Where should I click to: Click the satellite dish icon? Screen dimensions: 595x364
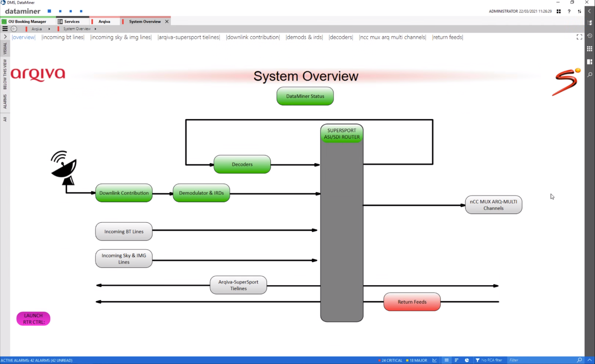64,167
